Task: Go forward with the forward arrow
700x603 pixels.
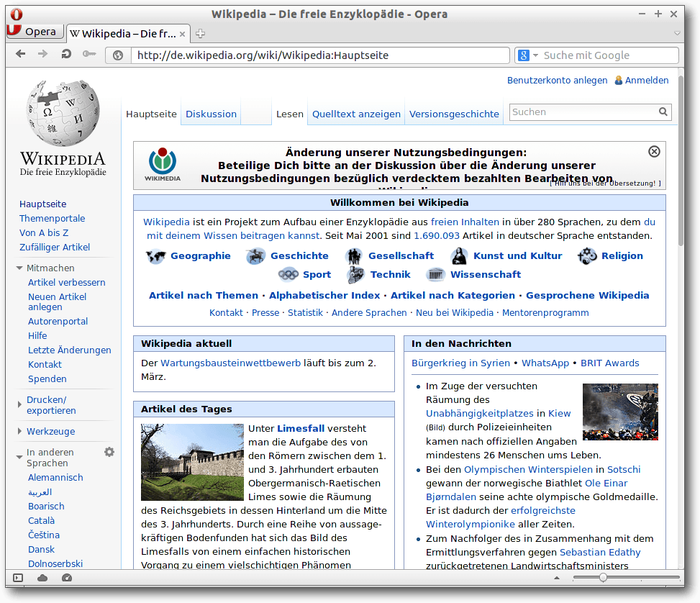Action: (x=43, y=54)
